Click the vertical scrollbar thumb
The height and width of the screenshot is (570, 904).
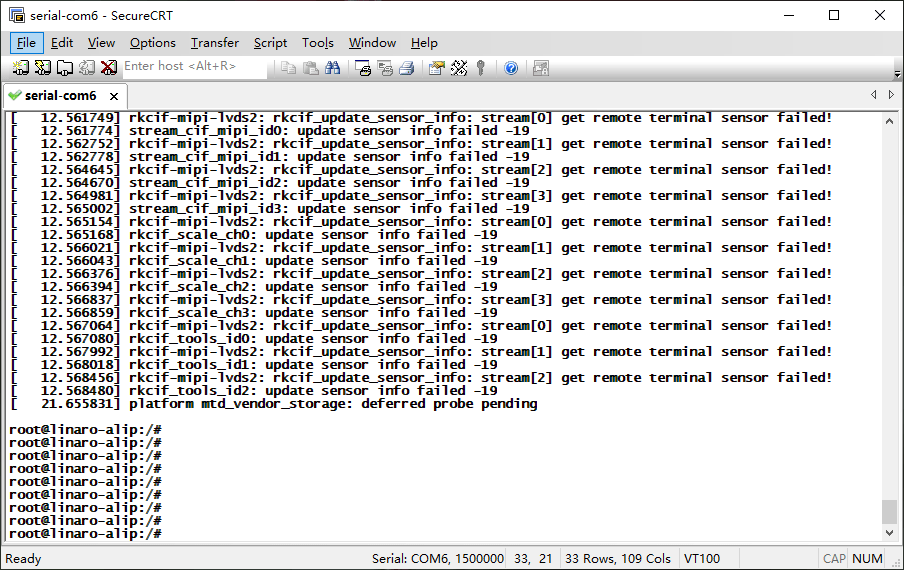tap(890, 512)
